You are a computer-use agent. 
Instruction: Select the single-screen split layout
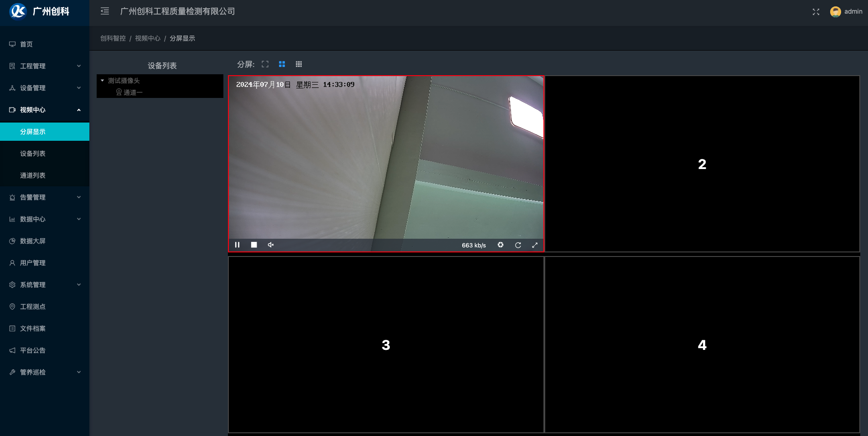coord(265,64)
